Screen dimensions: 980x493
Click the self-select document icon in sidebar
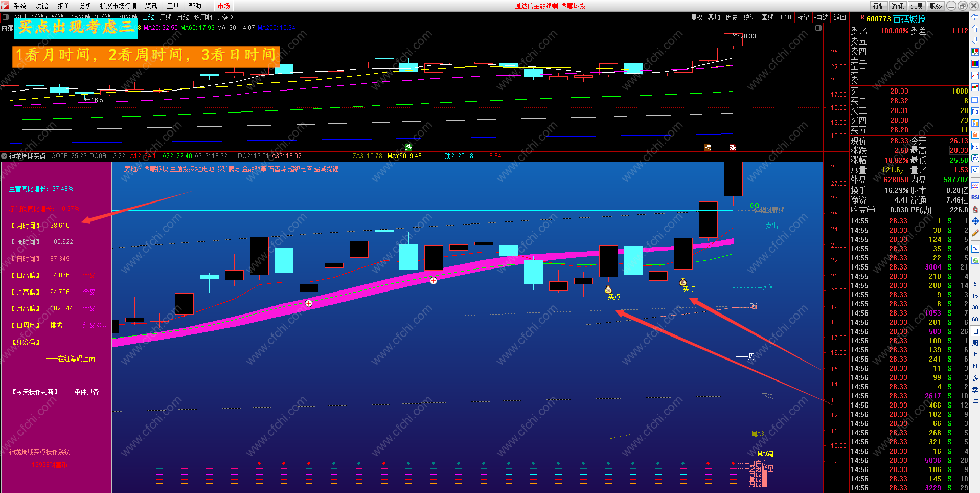coord(975,135)
